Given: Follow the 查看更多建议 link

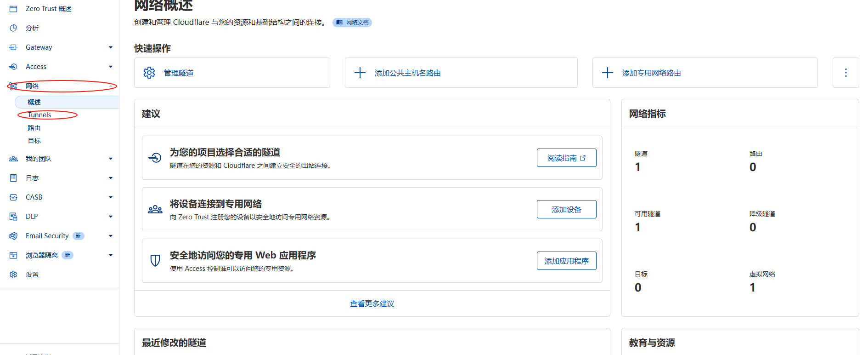Looking at the screenshot, I should [x=372, y=303].
